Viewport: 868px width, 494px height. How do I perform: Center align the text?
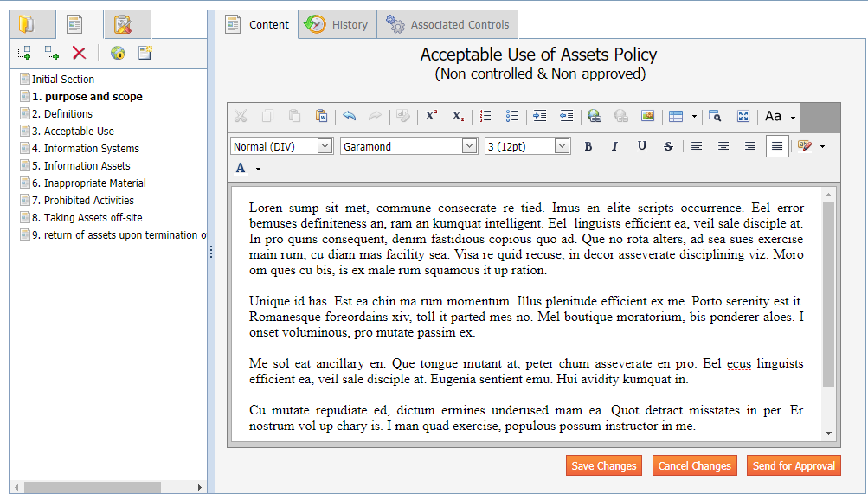tap(723, 146)
